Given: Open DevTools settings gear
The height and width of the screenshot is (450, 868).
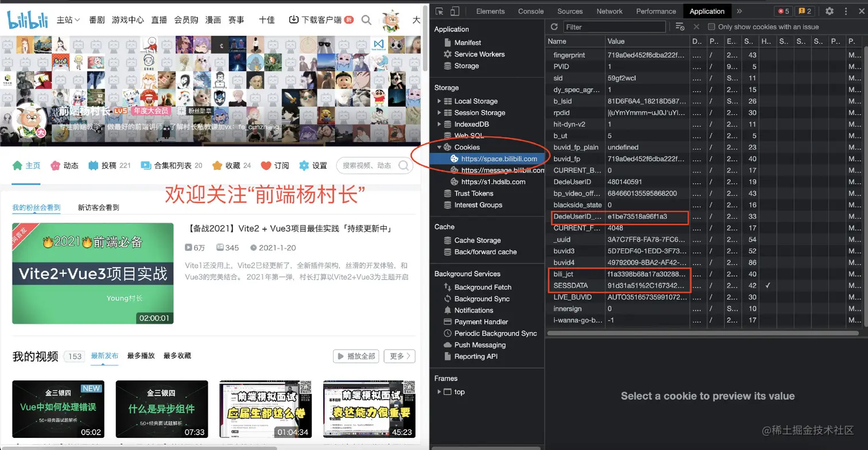Looking at the screenshot, I should click(830, 11).
